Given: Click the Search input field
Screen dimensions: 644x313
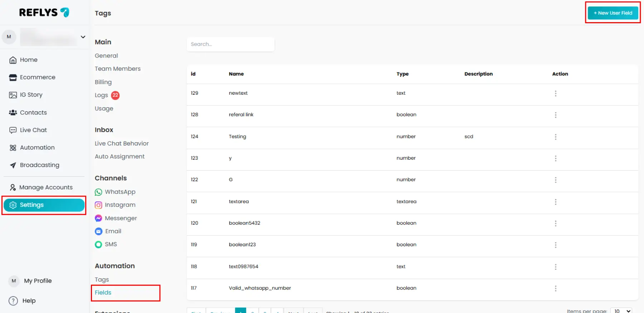Looking at the screenshot, I should pos(230,44).
